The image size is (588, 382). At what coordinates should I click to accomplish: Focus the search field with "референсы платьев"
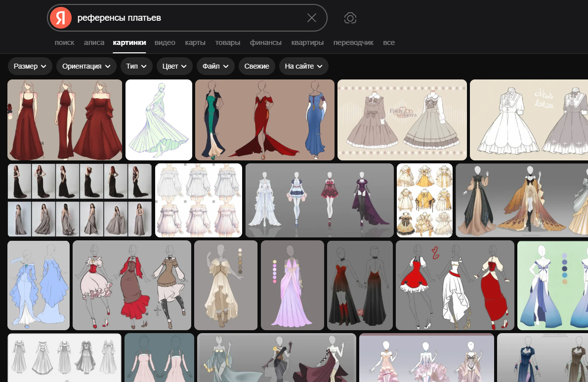pos(188,18)
